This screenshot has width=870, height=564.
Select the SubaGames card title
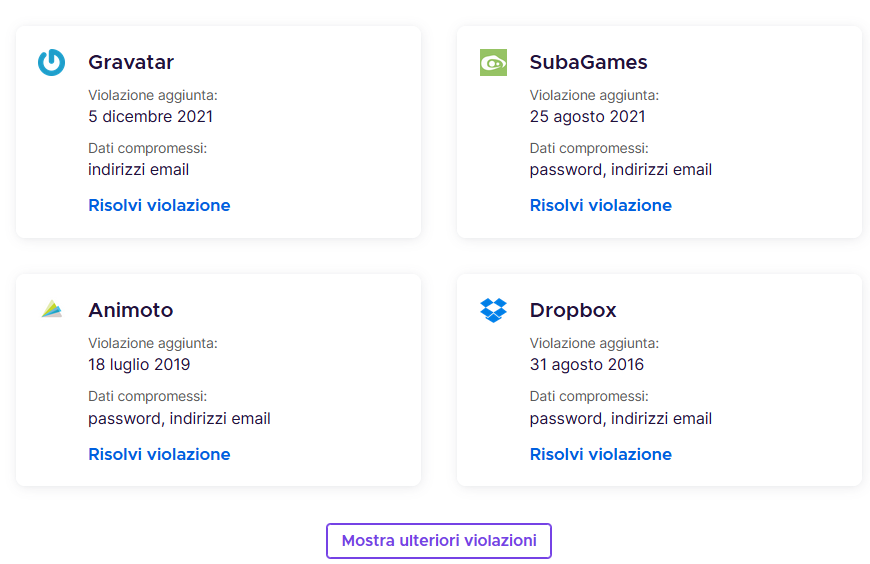(x=589, y=62)
